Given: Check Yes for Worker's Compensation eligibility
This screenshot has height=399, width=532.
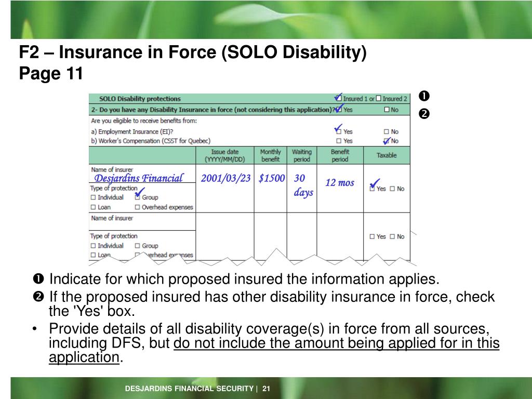Looking at the screenshot, I should pos(339,141).
